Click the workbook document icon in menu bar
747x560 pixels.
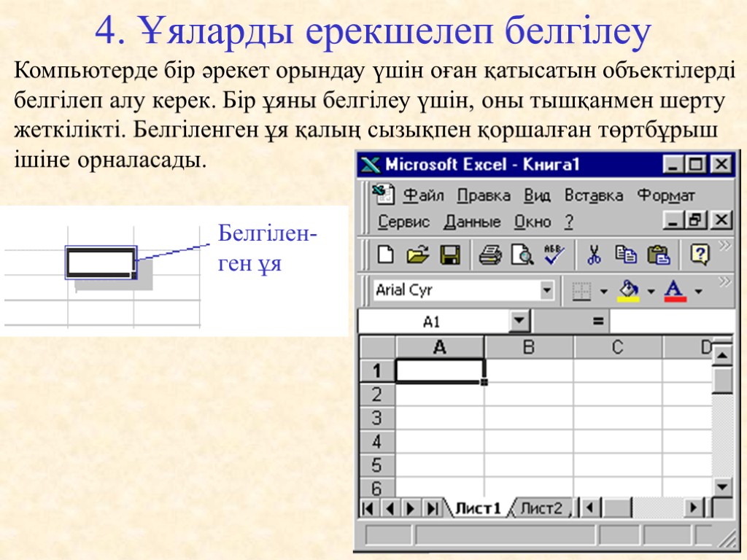[x=384, y=194]
